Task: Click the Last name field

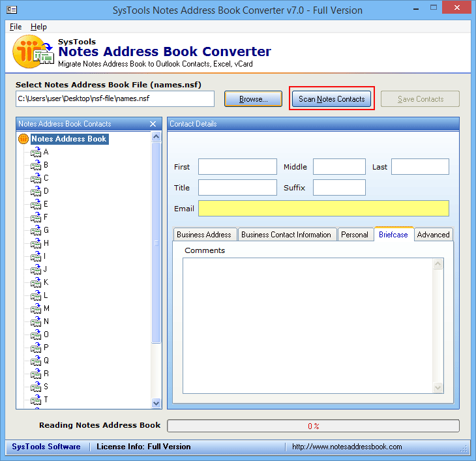Action: click(420, 167)
